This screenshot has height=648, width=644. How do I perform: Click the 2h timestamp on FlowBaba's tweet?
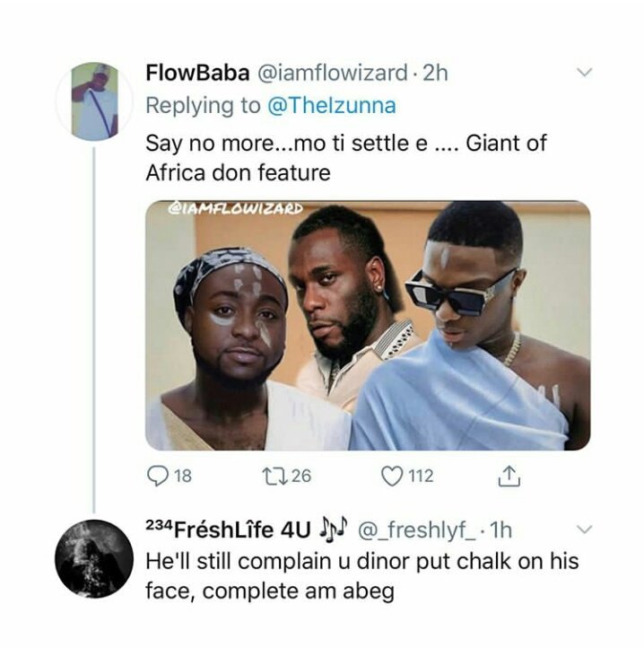pyautogui.click(x=433, y=74)
